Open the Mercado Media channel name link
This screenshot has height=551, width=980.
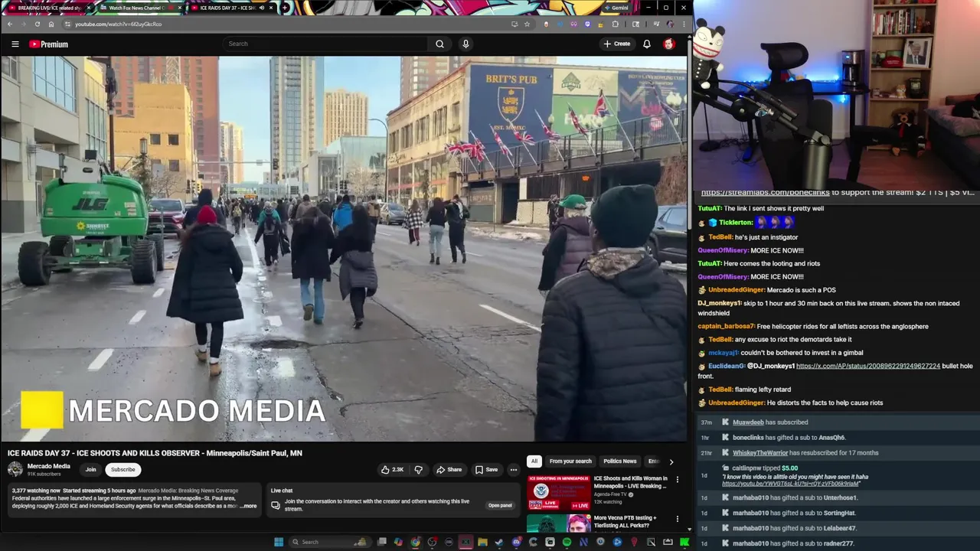click(49, 466)
